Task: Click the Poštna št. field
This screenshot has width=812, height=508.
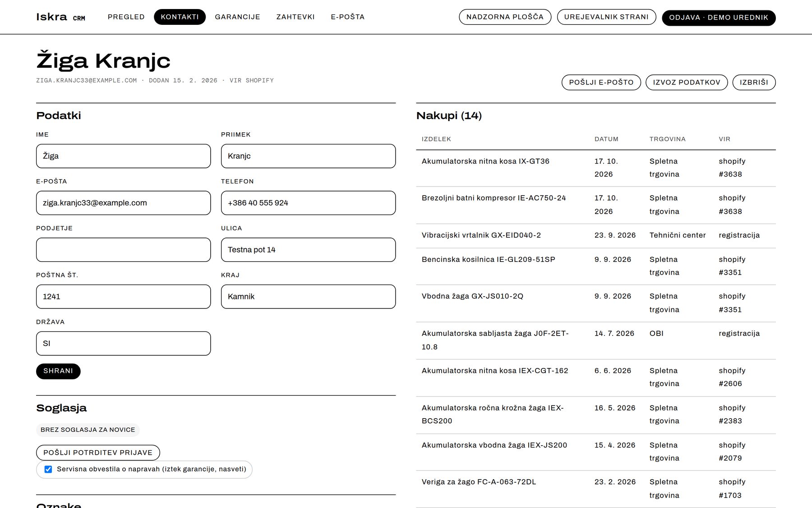Action: tap(123, 297)
